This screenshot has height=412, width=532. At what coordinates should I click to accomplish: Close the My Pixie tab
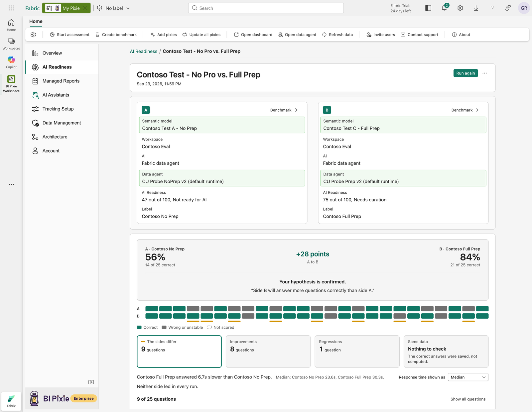point(85,8)
